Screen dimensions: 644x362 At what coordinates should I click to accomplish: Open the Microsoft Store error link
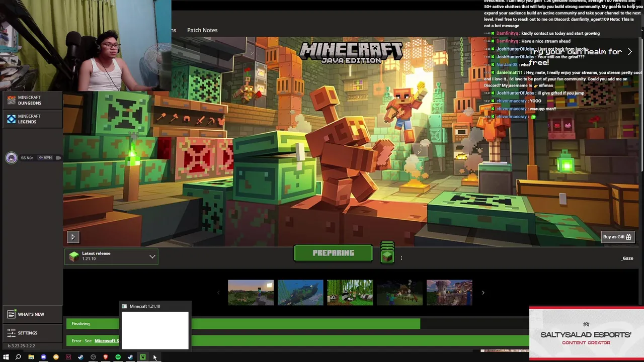pos(107,341)
